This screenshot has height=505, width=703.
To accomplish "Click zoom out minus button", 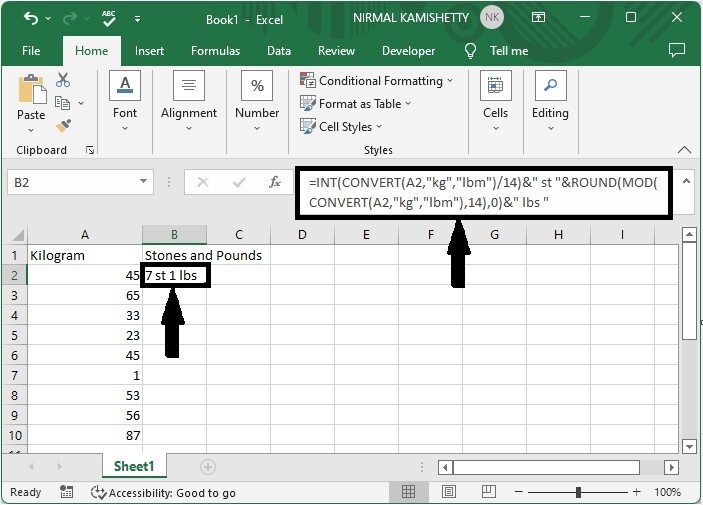I will pos(519,492).
